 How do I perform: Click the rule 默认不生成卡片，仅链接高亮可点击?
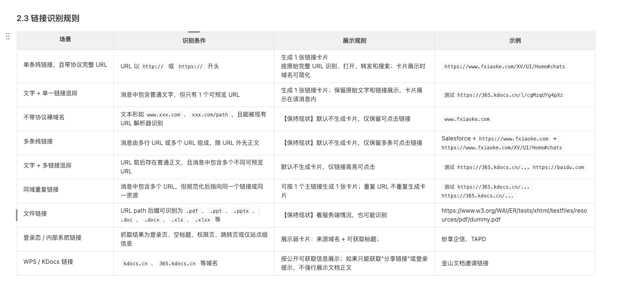tap(328, 167)
